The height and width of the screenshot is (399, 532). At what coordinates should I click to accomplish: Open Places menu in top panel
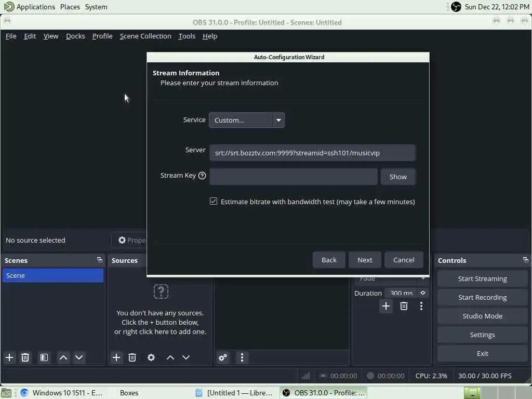tap(70, 7)
